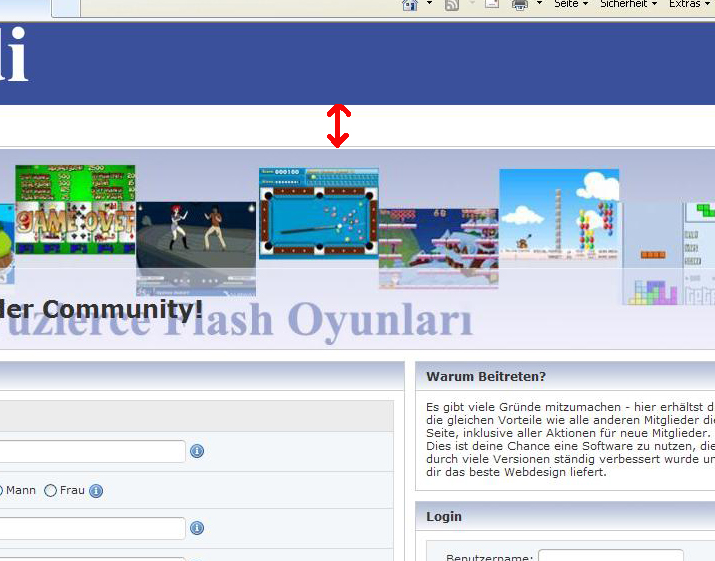
Task: Click the Home icon in browser toolbar
Action: (410, 5)
